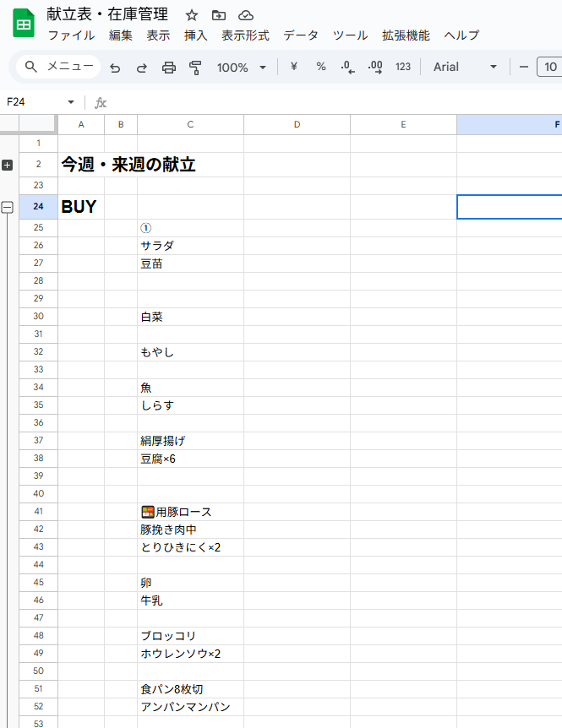
Task: Click the font size field showing 10
Action: [x=550, y=67]
